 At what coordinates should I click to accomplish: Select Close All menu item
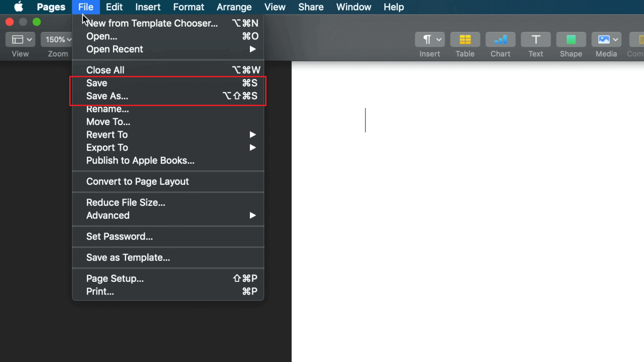click(105, 70)
